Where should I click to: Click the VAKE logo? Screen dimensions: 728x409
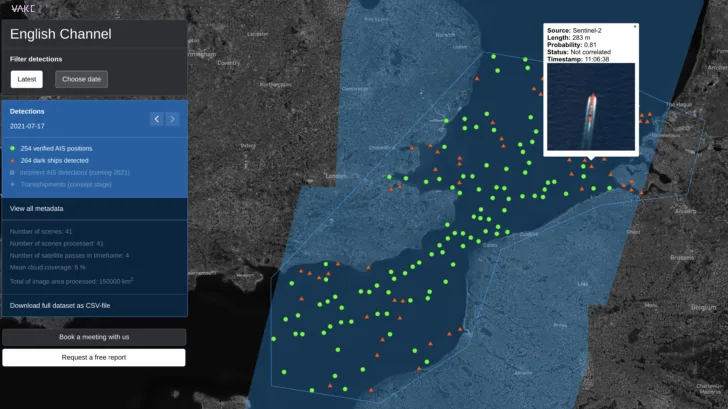point(23,8)
